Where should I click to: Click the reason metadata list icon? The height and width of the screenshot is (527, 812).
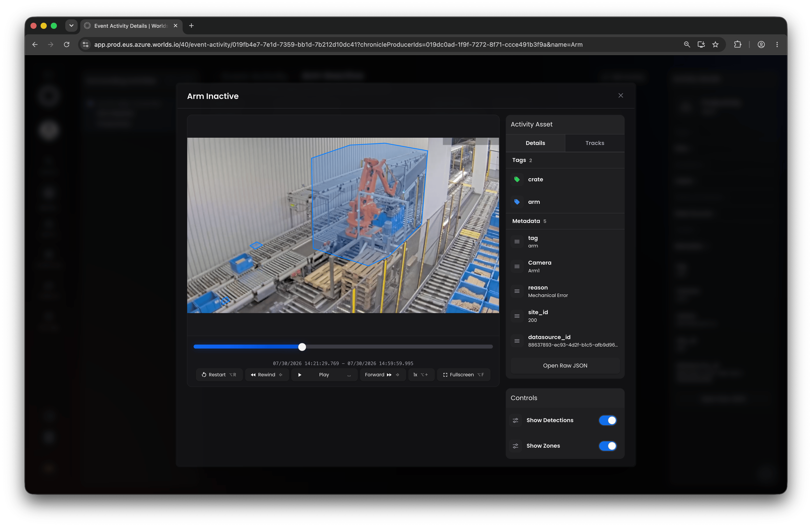point(517,291)
